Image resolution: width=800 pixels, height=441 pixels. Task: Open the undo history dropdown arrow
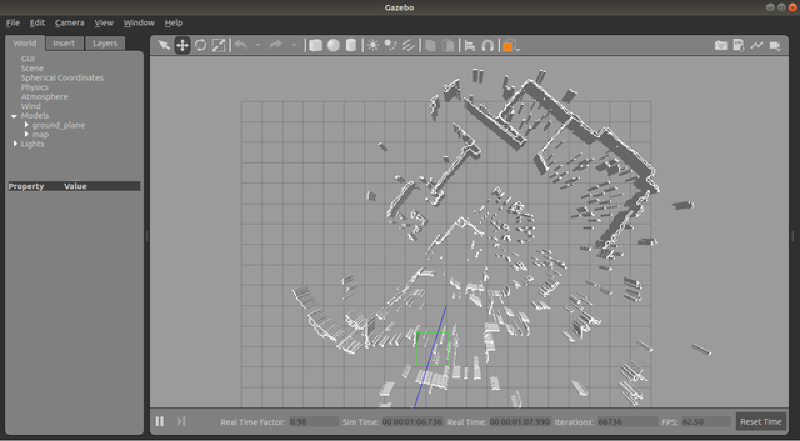[x=258, y=45]
